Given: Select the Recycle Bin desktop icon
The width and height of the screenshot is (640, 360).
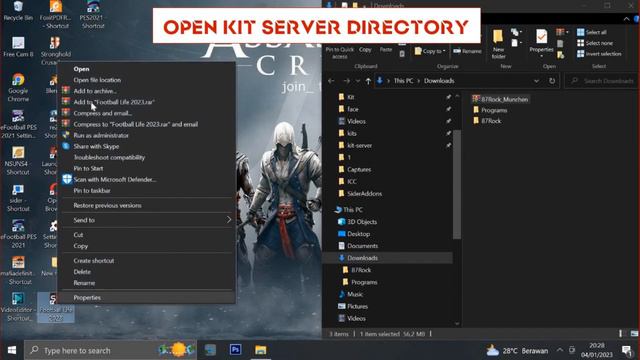Looking at the screenshot, I should click(x=18, y=11).
